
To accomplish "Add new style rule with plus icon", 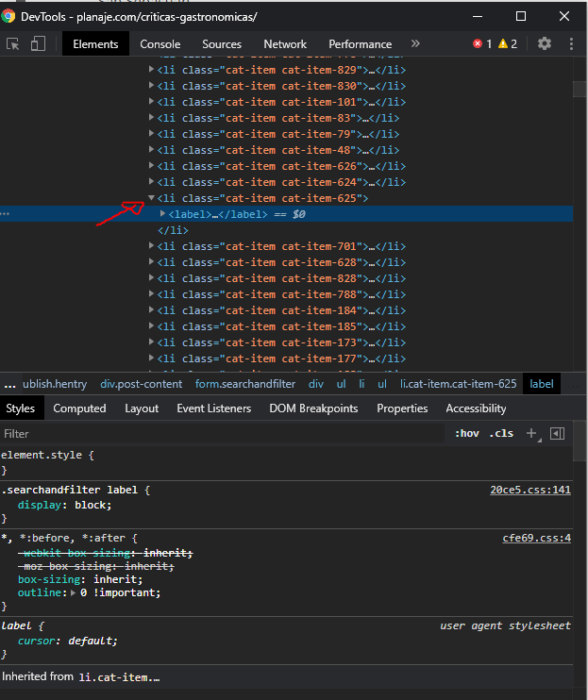I will click(x=531, y=433).
